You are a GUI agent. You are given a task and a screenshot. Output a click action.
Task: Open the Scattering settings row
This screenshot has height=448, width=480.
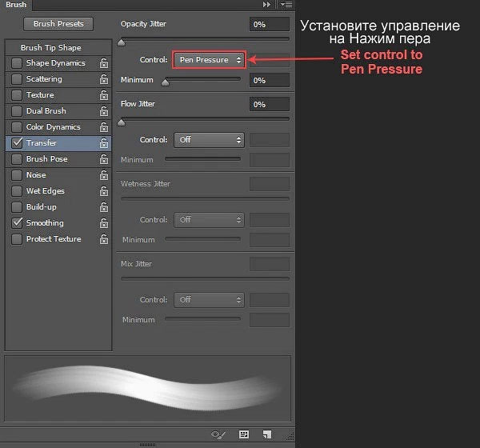pos(58,79)
